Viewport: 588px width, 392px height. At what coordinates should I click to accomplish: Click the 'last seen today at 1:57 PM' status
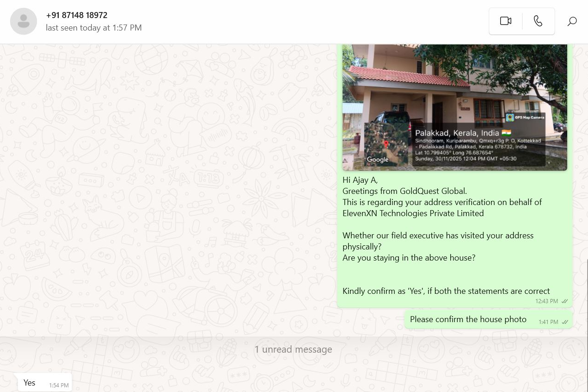tap(94, 28)
